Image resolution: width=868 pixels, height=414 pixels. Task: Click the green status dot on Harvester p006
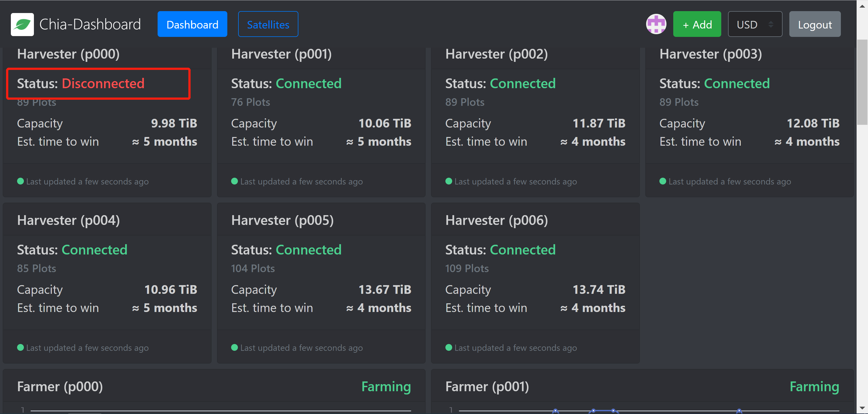click(448, 348)
